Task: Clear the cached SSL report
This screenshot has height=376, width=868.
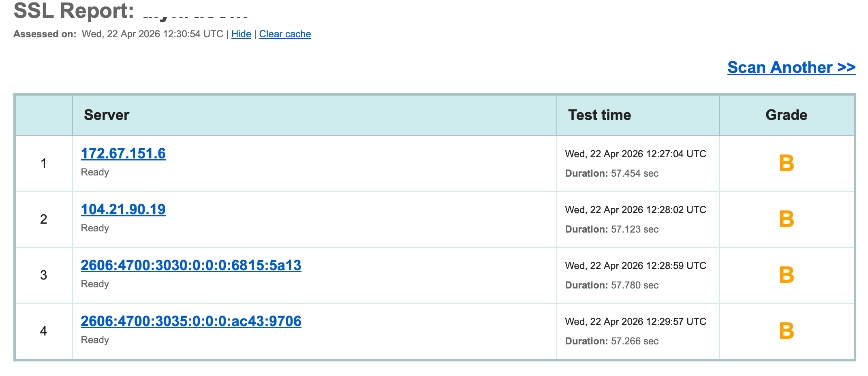Action: coord(285,34)
